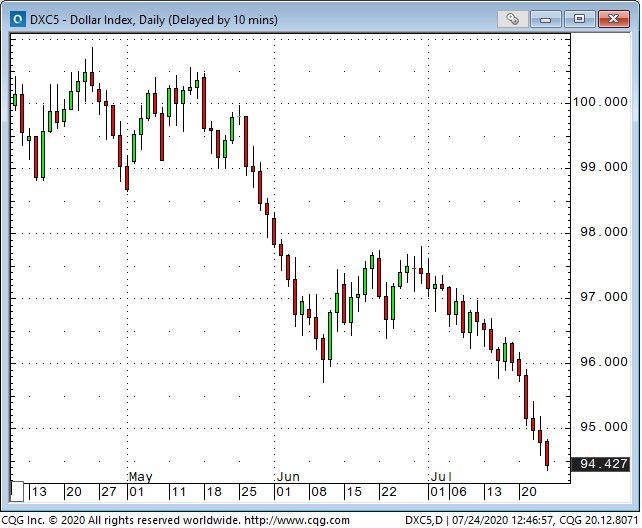
Task: Click the CQG chart window icon
Action: (x=18, y=19)
